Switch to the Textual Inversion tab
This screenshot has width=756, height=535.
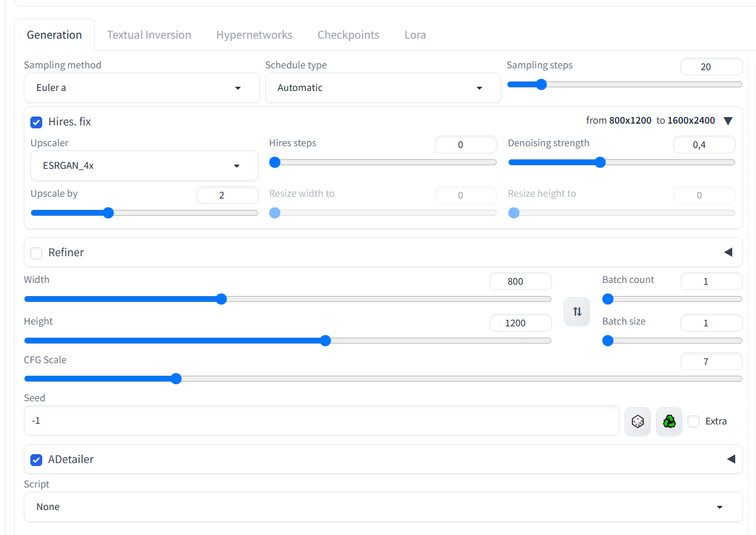(149, 35)
